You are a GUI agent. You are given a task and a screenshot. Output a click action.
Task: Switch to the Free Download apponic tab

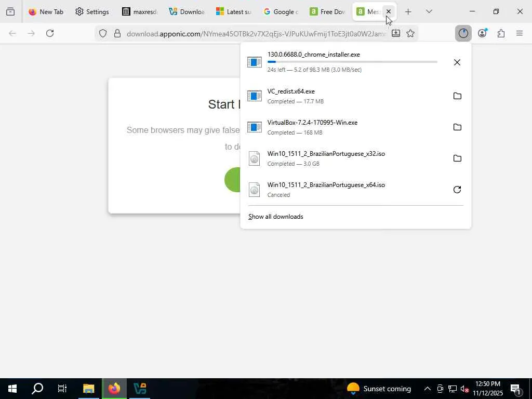pyautogui.click(x=327, y=12)
